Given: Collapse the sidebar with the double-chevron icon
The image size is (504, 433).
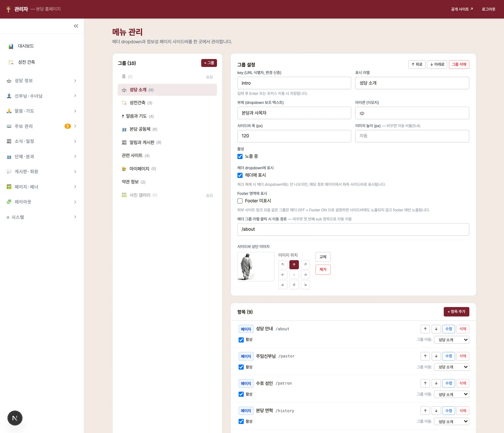Looking at the screenshot, I should click(x=76, y=26).
